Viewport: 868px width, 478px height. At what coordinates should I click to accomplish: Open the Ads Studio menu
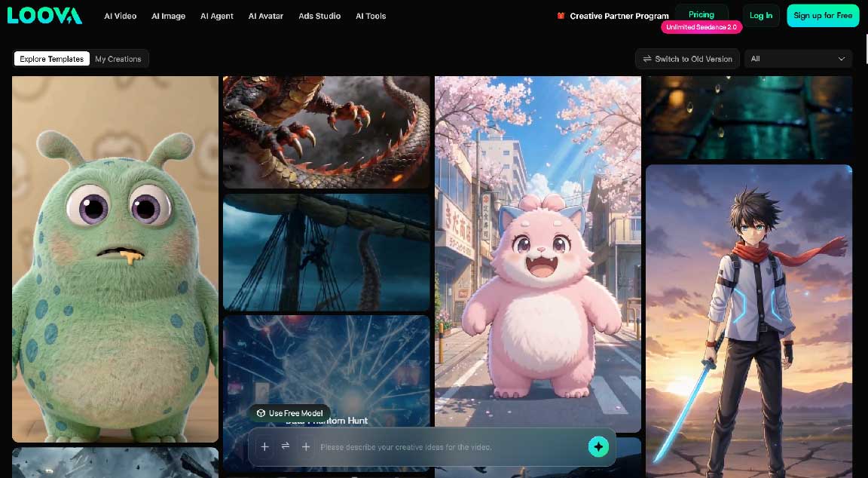click(x=319, y=16)
